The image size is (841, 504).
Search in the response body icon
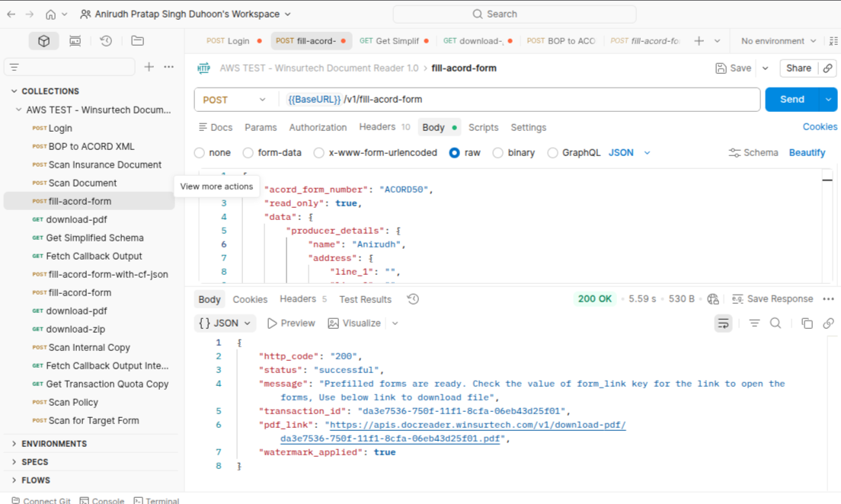775,324
